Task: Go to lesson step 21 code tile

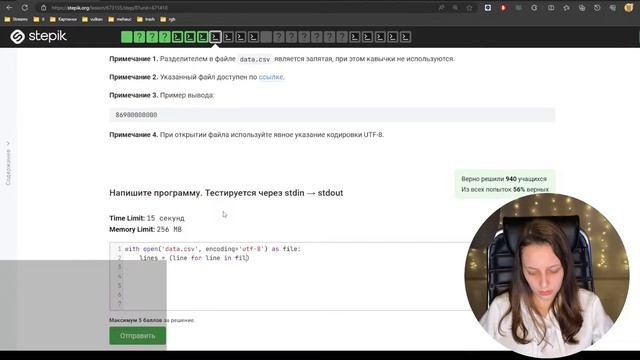Action: pos(380,37)
